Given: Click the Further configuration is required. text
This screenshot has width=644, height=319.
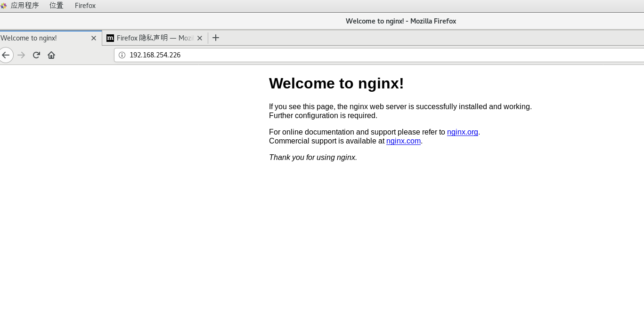Looking at the screenshot, I should pyautogui.click(x=323, y=116).
